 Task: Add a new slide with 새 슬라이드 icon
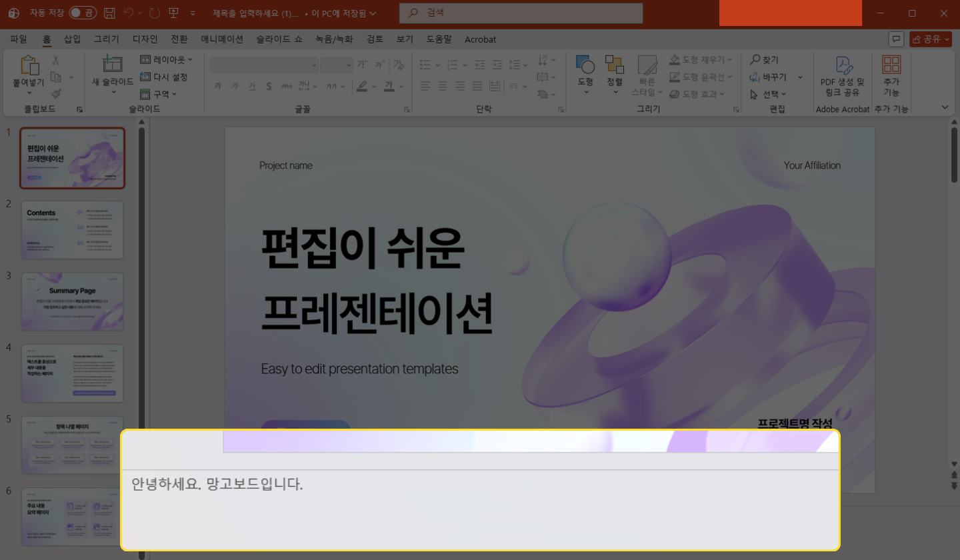[111, 64]
